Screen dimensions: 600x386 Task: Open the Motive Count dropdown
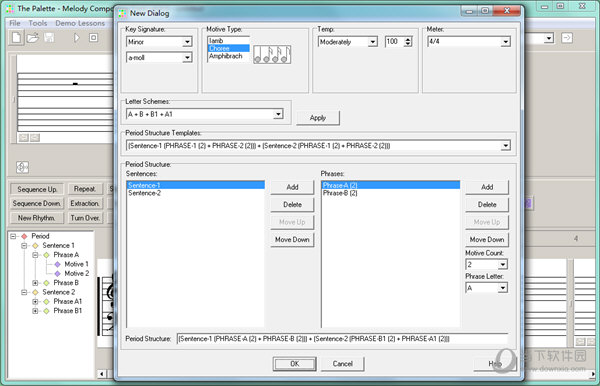click(x=503, y=264)
